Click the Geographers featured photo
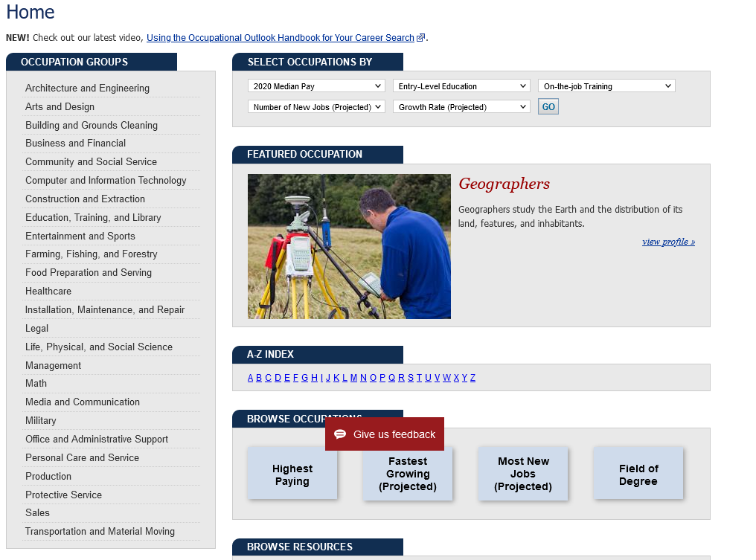The height and width of the screenshot is (560, 756). point(349,246)
